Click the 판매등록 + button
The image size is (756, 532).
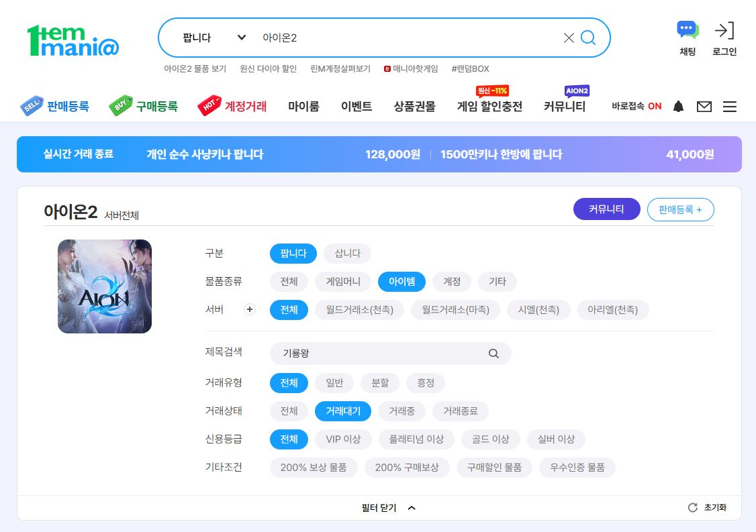pos(680,209)
